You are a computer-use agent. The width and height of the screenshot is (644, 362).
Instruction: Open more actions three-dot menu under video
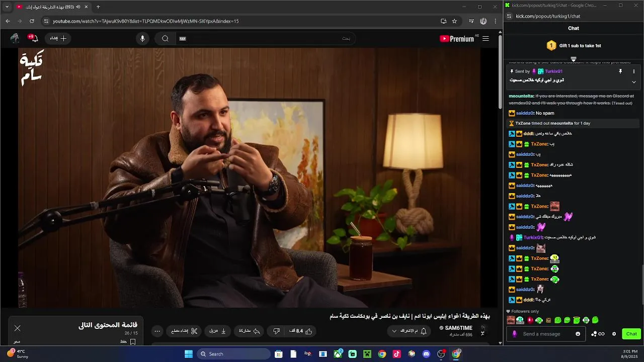click(x=157, y=331)
